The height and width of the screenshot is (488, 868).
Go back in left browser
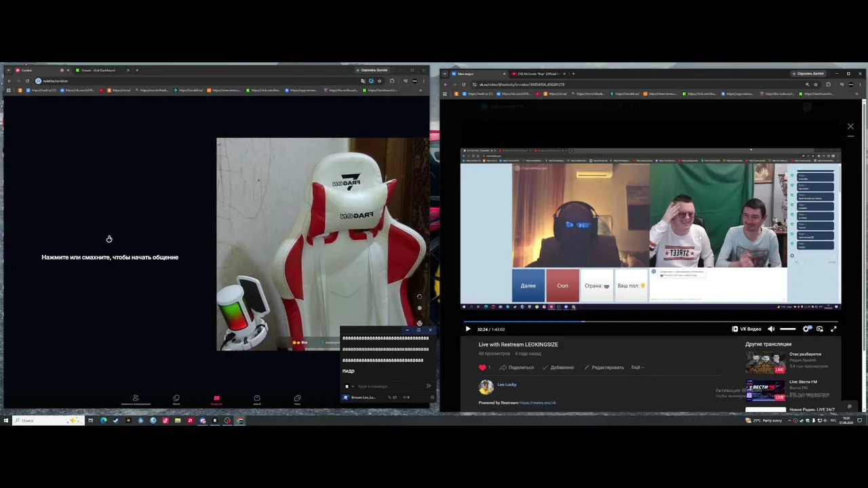coord(8,81)
